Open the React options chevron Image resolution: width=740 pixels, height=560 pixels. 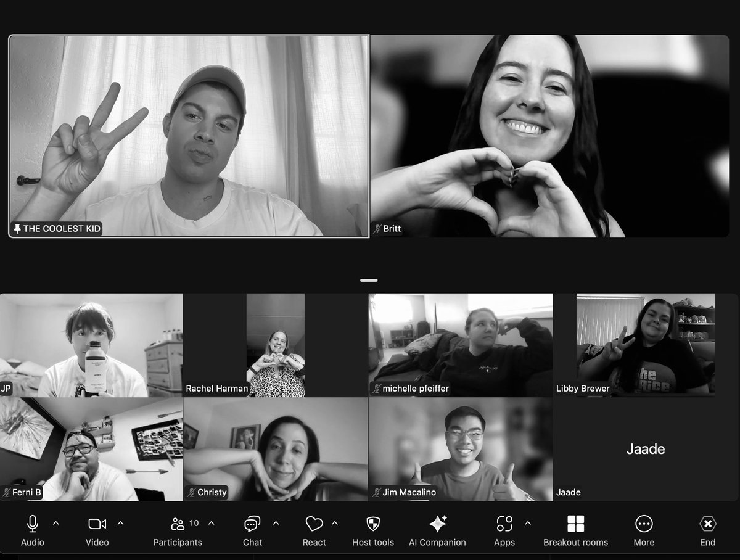click(x=335, y=522)
